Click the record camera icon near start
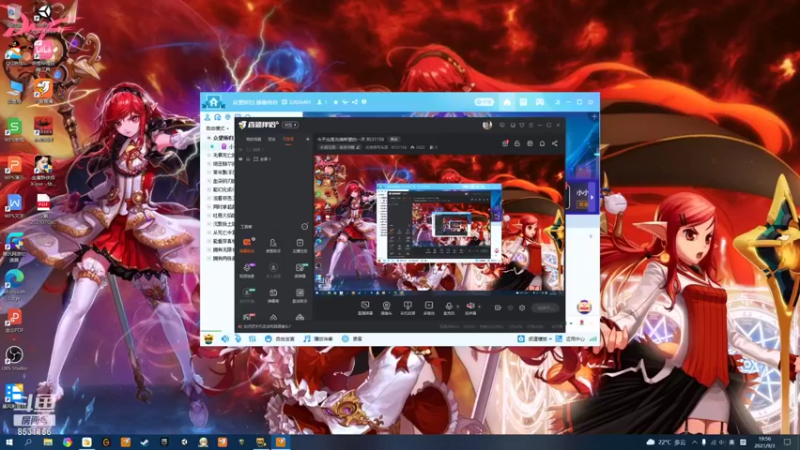 pyautogui.click(x=497, y=308)
